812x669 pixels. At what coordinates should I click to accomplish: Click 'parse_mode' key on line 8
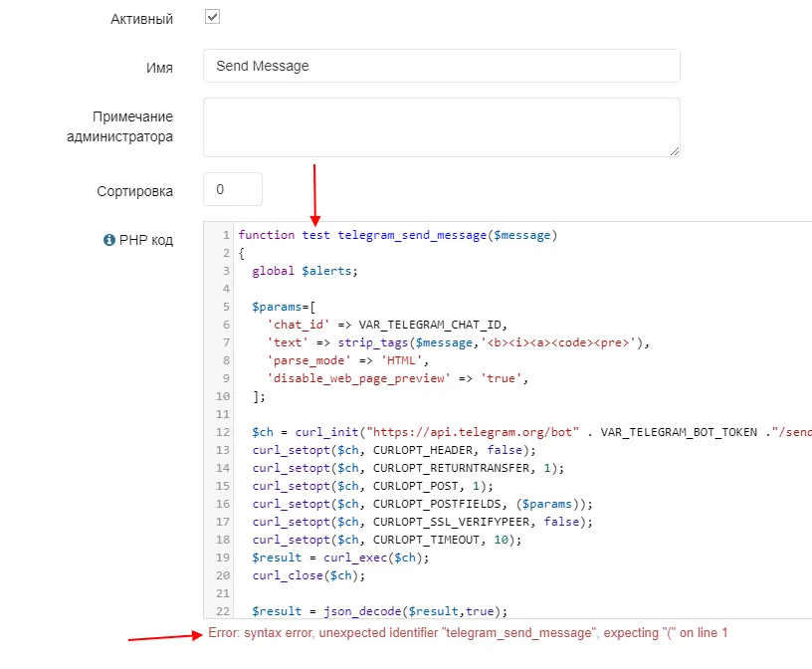tap(308, 360)
